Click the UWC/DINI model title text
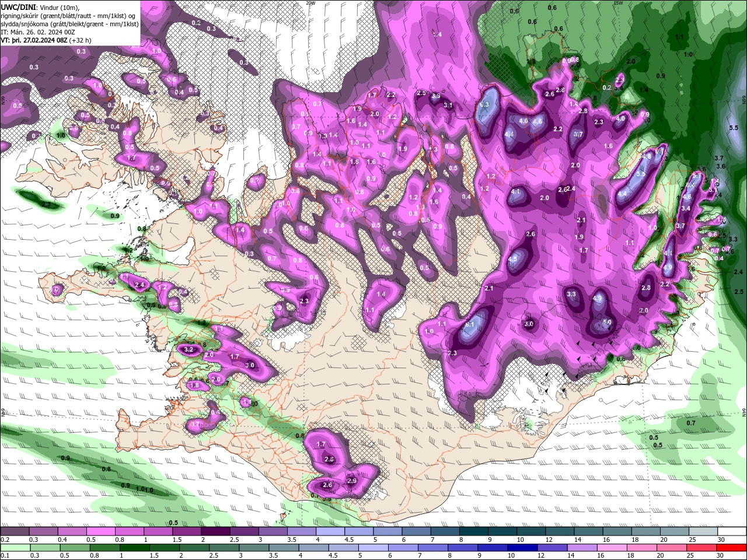The width and height of the screenshot is (747, 560). pyautogui.click(x=19, y=6)
